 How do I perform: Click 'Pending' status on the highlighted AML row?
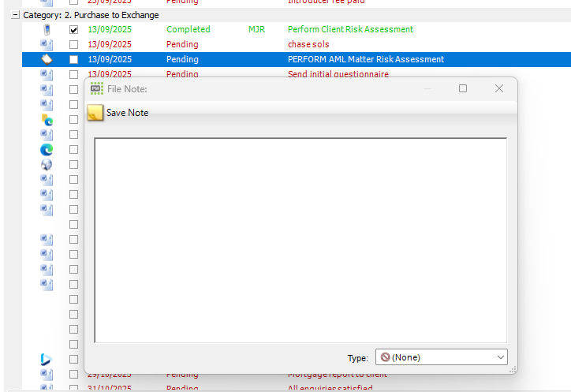point(182,59)
